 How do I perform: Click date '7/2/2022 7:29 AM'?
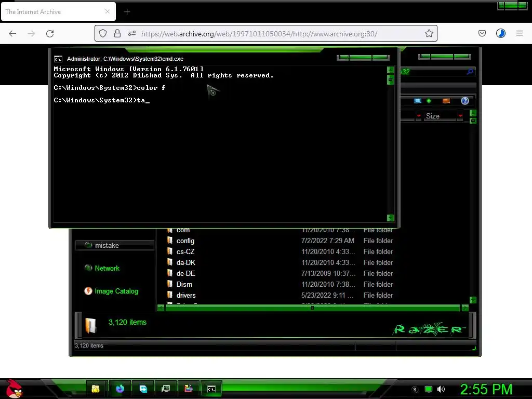327,241
